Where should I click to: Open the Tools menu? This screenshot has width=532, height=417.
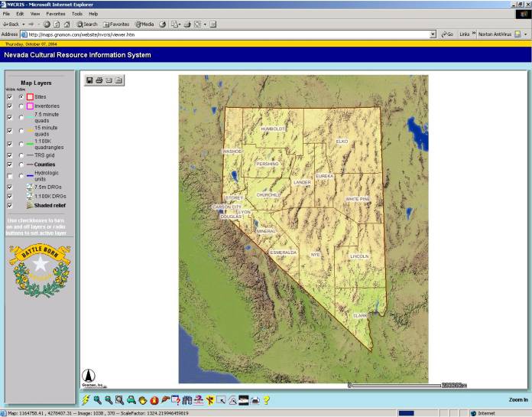pos(77,14)
